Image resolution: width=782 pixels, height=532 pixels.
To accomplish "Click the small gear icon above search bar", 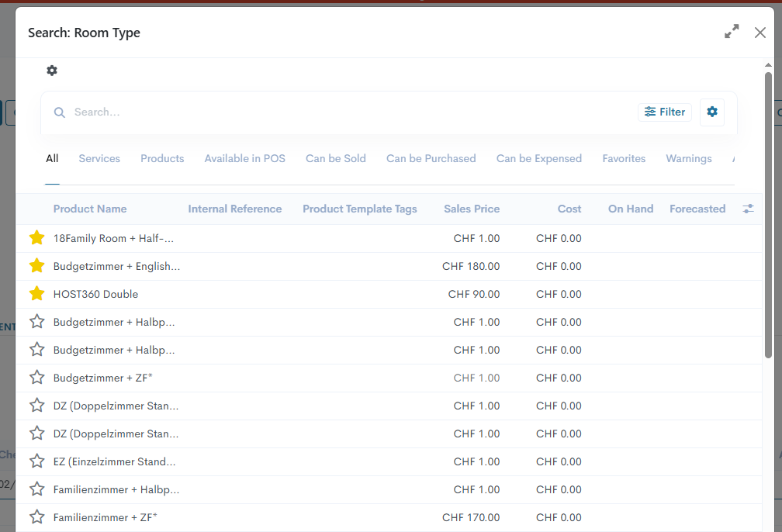I will pos(52,71).
